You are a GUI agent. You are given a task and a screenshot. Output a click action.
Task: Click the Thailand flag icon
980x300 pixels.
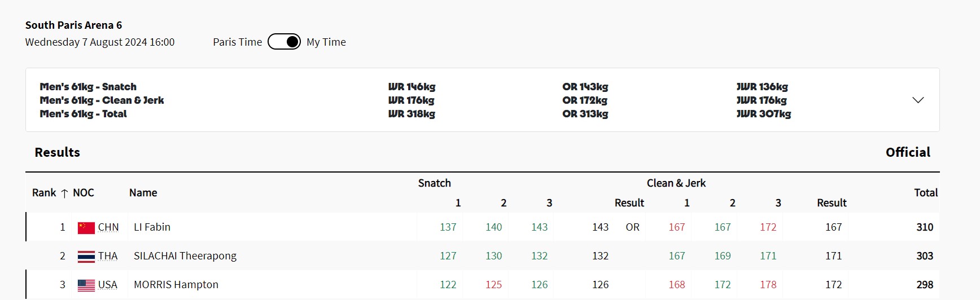point(86,257)
